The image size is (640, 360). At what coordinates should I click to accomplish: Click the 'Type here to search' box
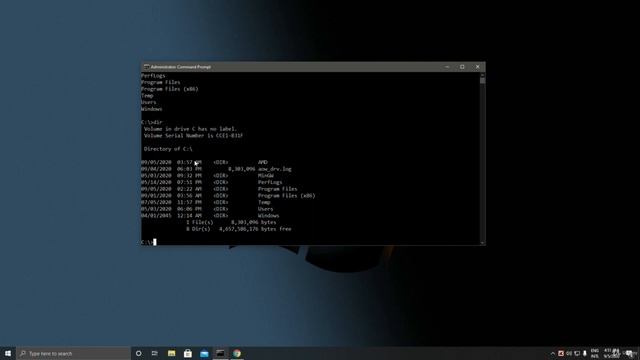pyautogui.click(x=73, y=353)
